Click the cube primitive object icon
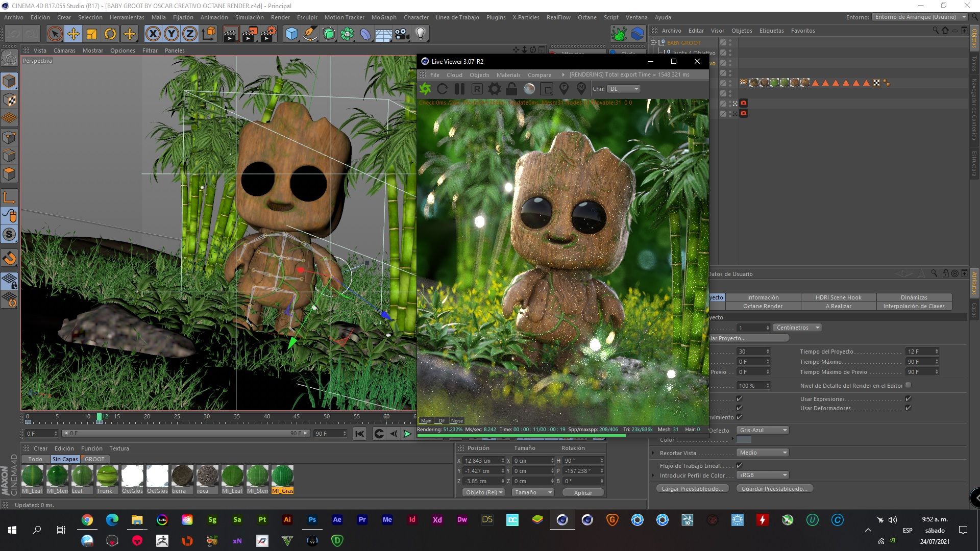The width and height of the screenshot is (980, 551). coord(291,34)
